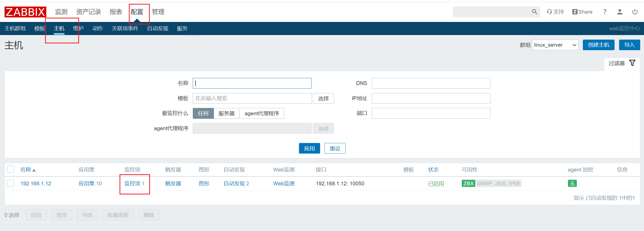The width and height of the screenshot is (644, 231).
Task: Click the 已启用 status link
Action: (436, 184)
